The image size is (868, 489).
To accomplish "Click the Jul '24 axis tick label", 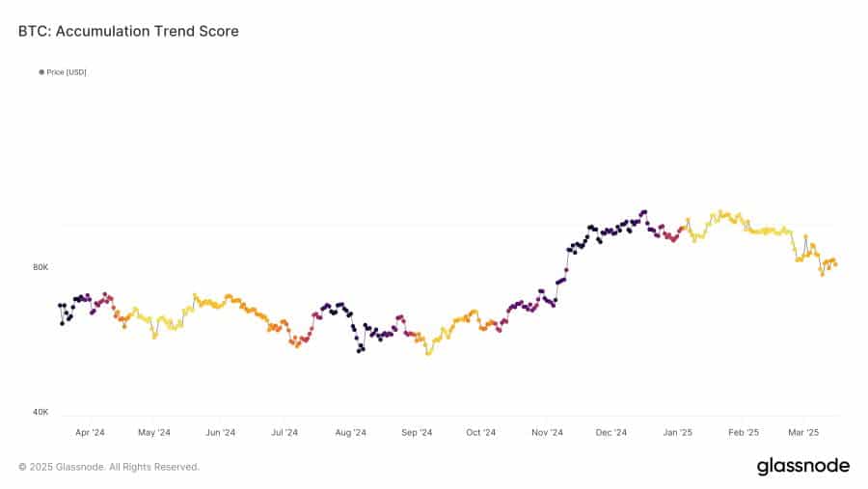I will coord(285,433).
